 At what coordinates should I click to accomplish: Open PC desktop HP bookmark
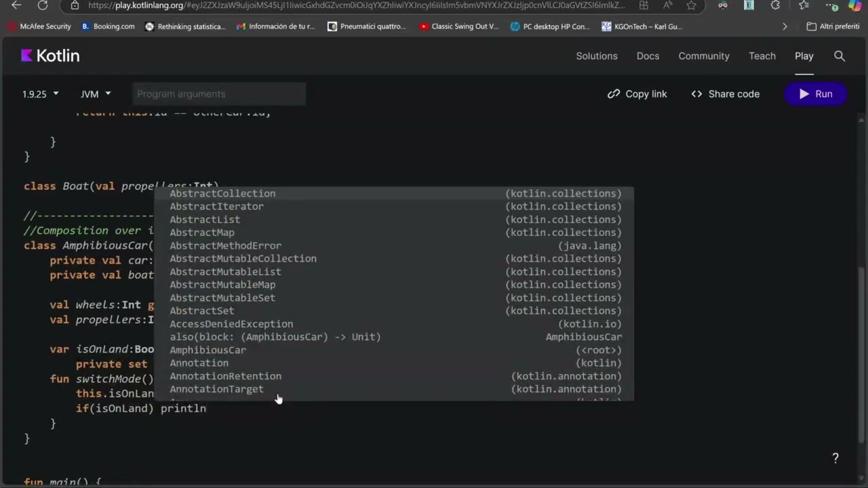(550, 26)
